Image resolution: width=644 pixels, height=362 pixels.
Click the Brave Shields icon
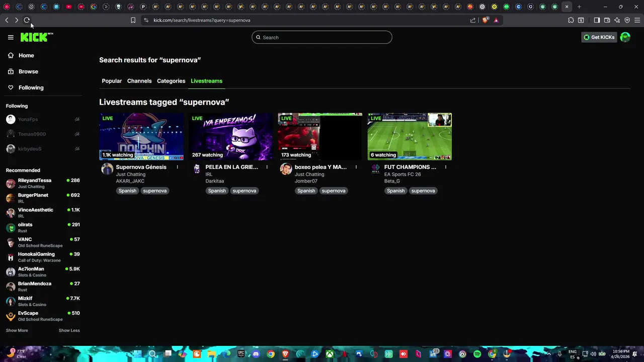pyautogui.click(x=485, y=20)
